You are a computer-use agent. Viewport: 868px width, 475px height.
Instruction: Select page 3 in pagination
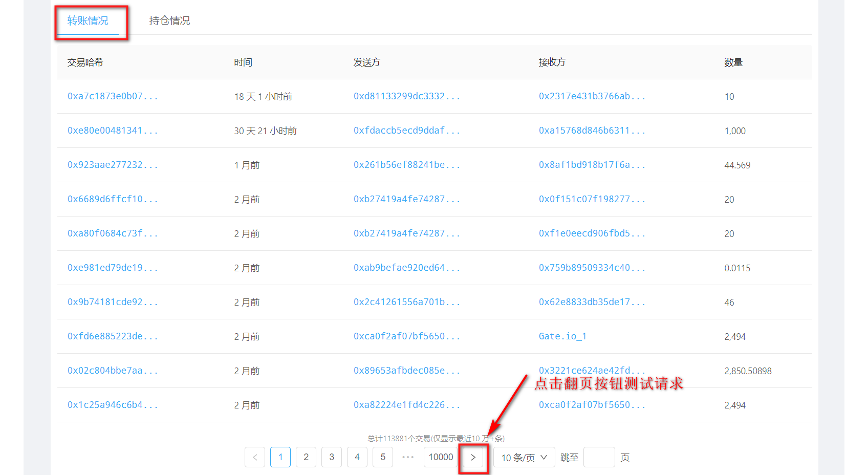click(x=332, y=457)
